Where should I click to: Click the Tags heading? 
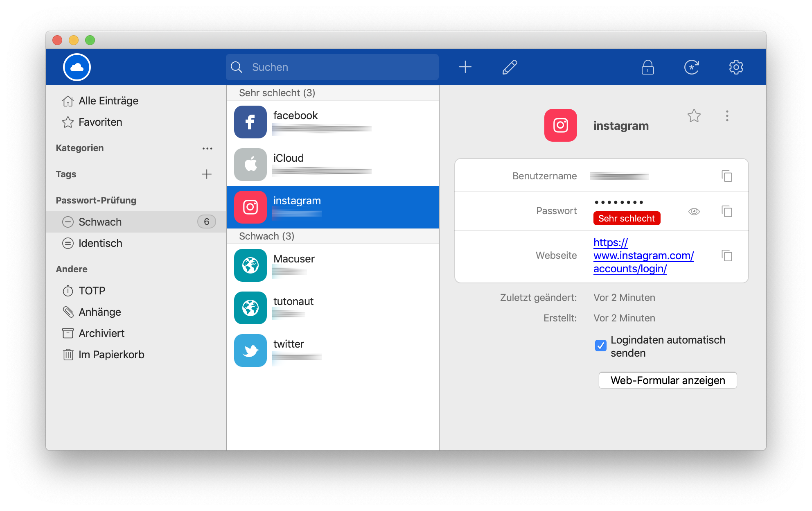(66, 174)
